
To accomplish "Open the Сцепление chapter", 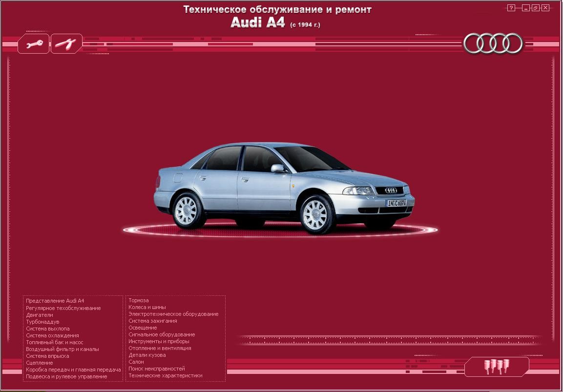I will click(x=39, y=363).
